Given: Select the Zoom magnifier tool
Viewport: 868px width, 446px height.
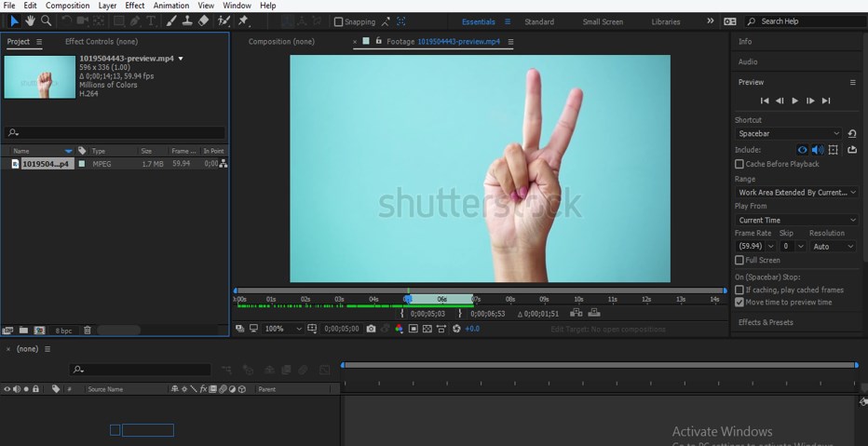Looking at the screenshot, I should [x=46, y=20].
